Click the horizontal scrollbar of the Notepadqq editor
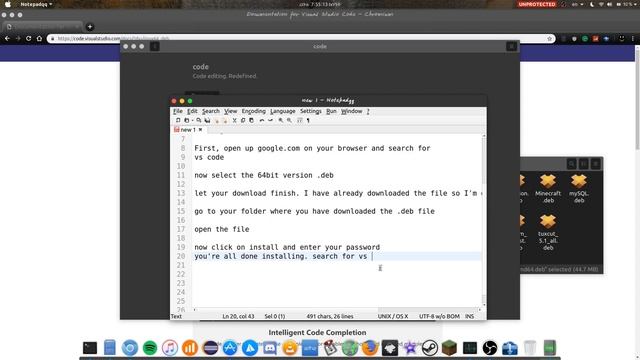 (x=337, y=310)
